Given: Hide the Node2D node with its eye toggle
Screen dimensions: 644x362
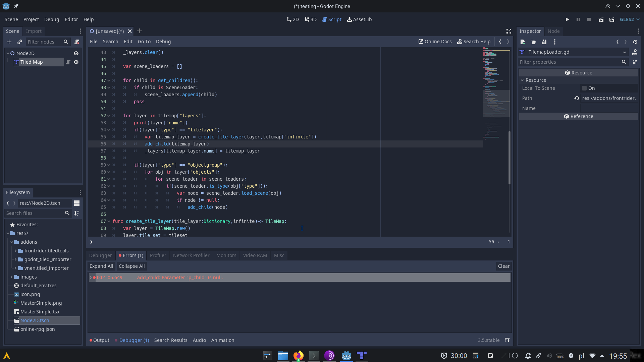Looking at the screenshot, I should 76,53.
